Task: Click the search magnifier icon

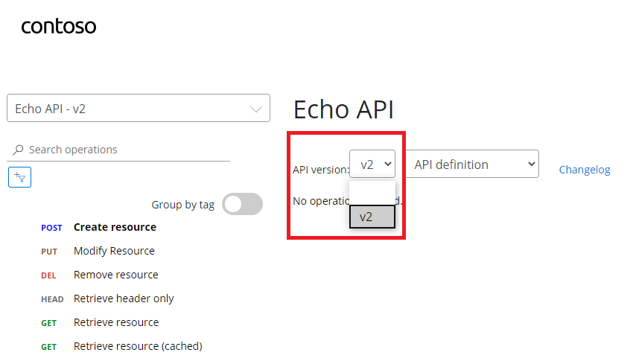Action: (x=18, y=150)
